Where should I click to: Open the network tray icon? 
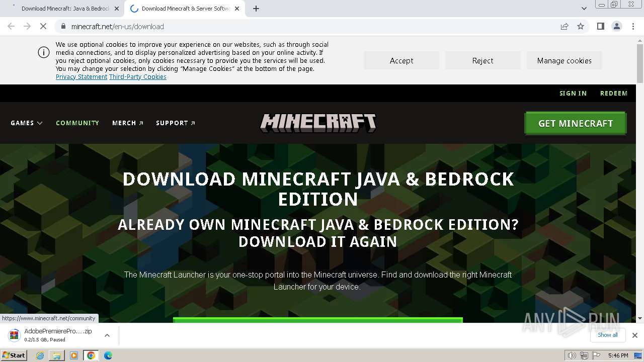click(584, 355)
